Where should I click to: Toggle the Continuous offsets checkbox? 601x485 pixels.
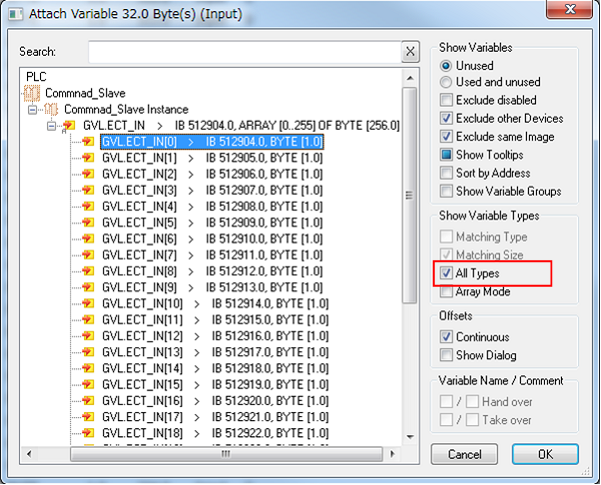coord(447,337)
